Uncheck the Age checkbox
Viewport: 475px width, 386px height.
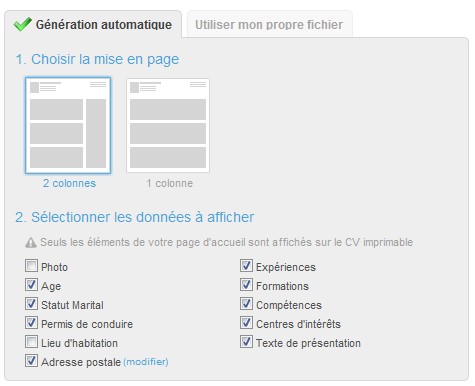pyautogui.click(x=31, y=285)
